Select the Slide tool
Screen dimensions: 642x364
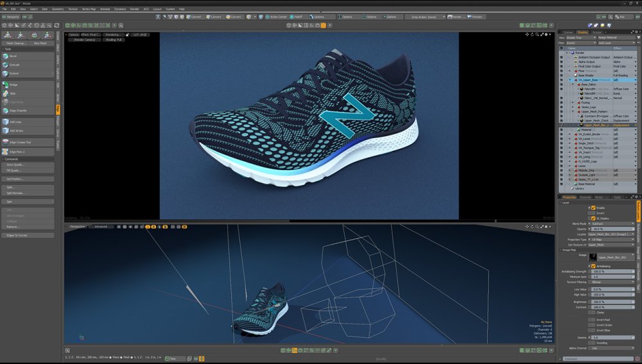(28, 93)
